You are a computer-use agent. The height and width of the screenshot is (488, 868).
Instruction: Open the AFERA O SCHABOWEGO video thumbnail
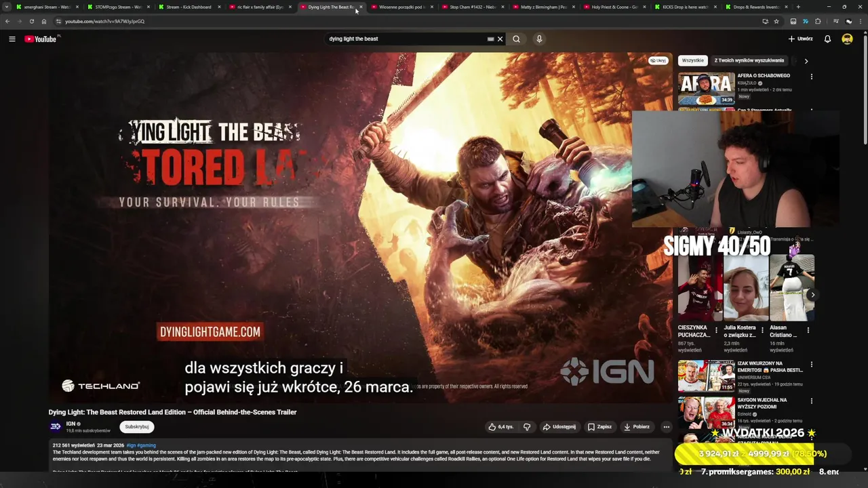click(706, 88)
